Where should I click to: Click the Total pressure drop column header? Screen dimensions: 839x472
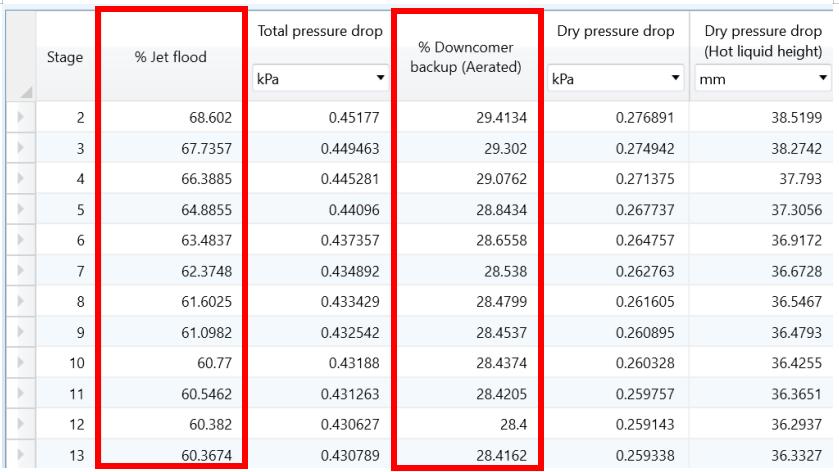click(x=320, y=31)
